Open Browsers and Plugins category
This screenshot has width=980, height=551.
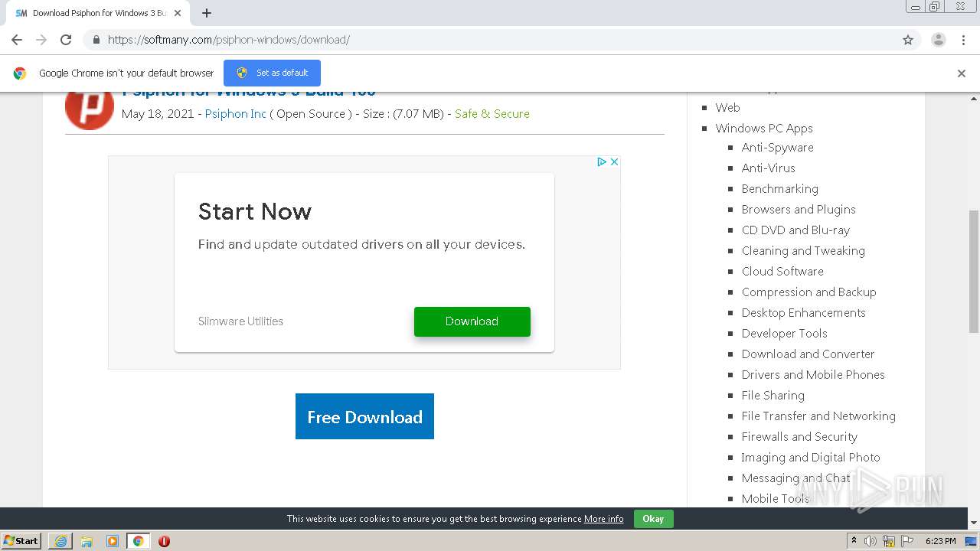tap(799, 209)
